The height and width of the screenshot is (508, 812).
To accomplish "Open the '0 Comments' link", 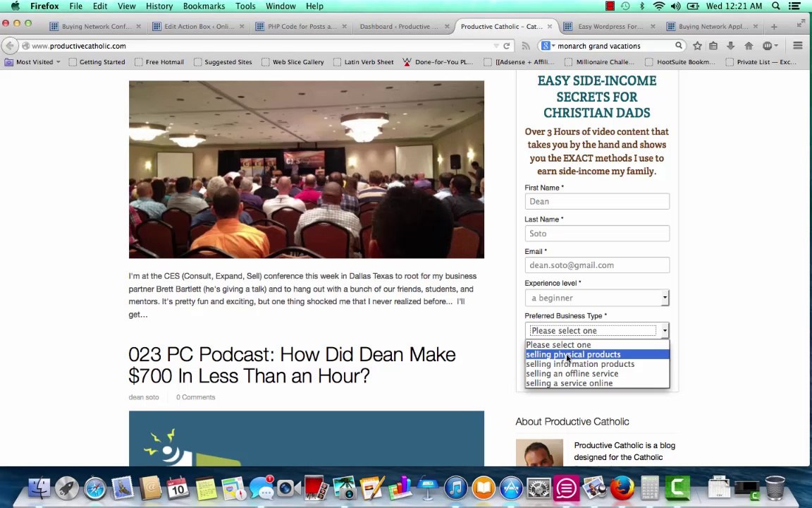I will tap(195, 397).
